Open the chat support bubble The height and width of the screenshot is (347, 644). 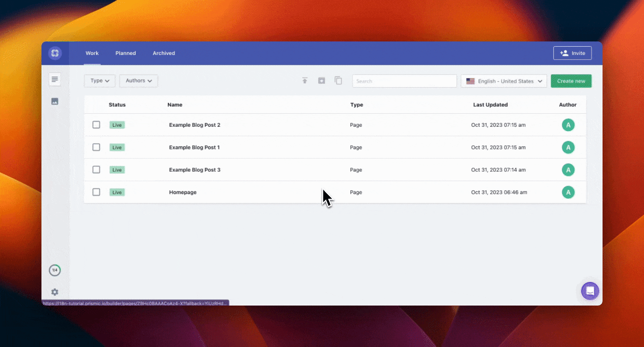pyautogui.click(x=590, y=291)
